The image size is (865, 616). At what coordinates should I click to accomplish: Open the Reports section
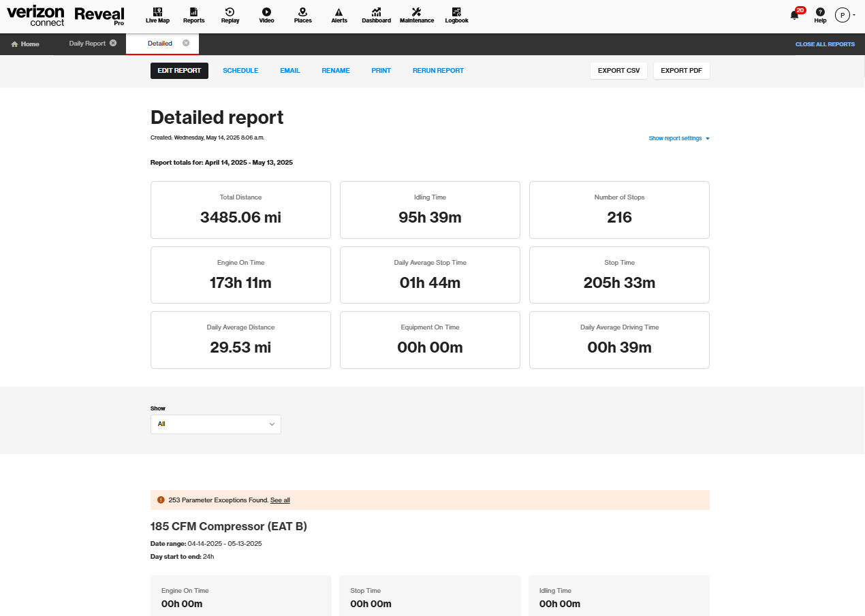[x=194, y=15]
